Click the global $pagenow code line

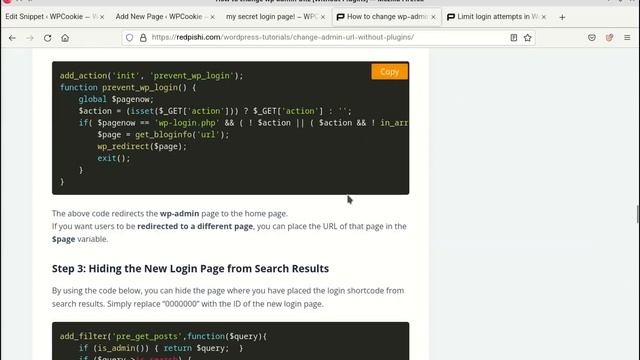pos(116,99)
